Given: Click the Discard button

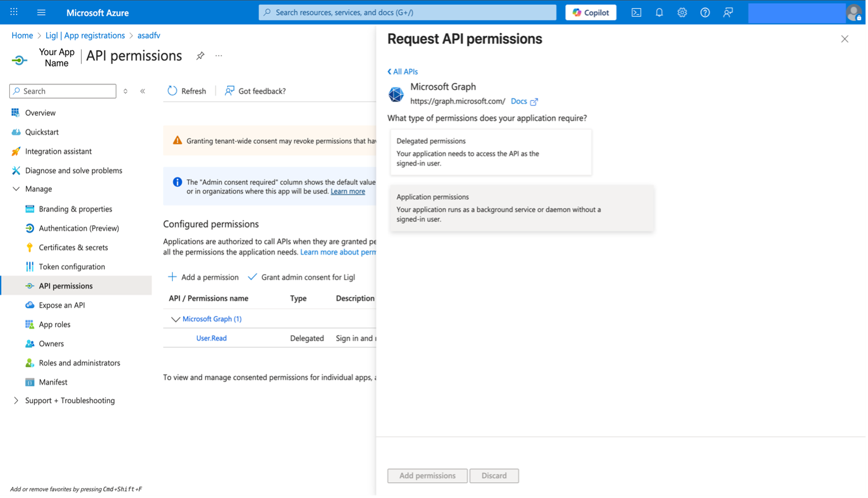Looking at the screenshot, I should point(496,477).
